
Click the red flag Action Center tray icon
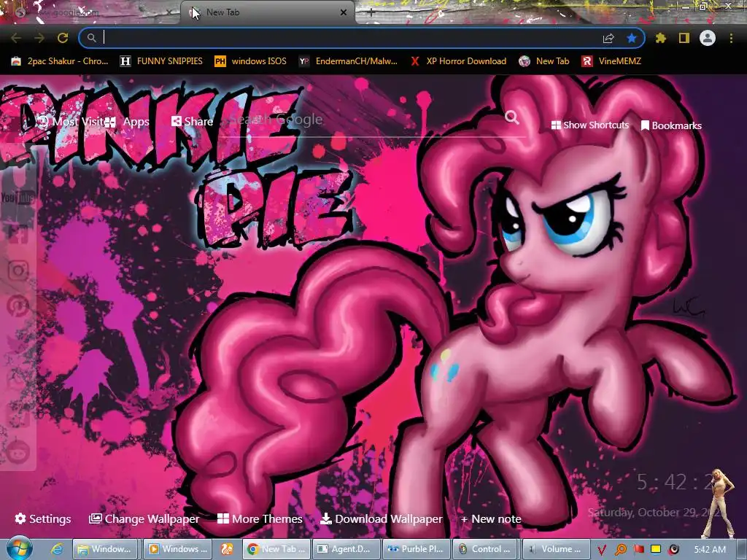pos(638,550)
